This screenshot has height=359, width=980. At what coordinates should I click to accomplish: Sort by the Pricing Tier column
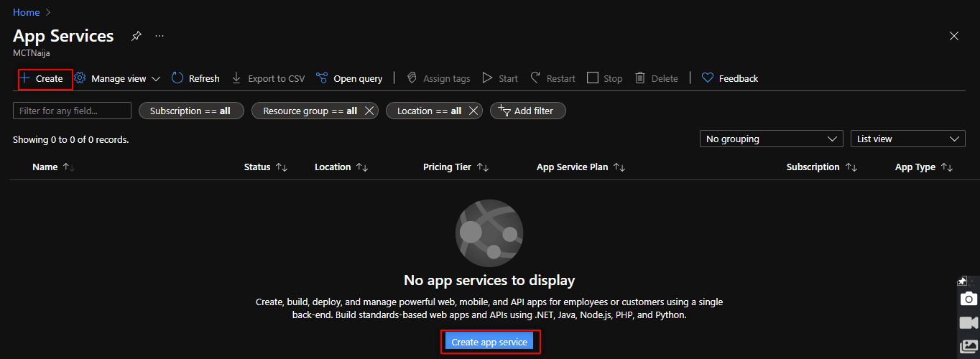[456, 167]
